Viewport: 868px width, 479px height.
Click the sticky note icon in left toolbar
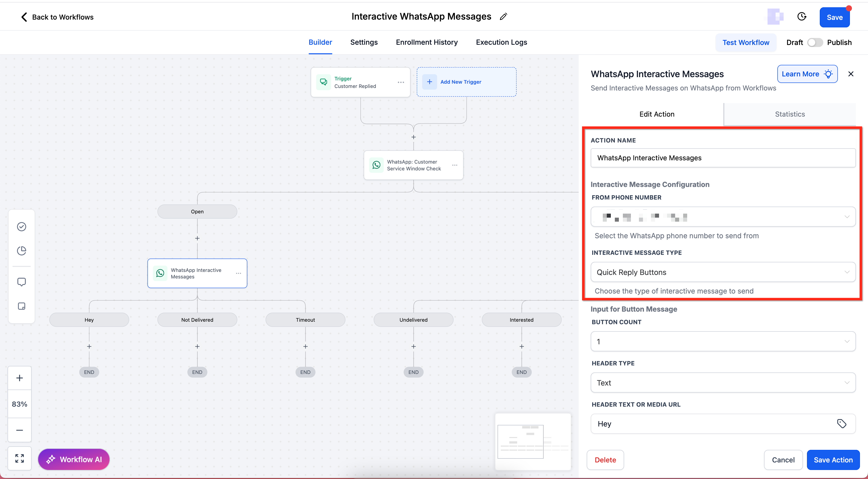tap(22, 306)
